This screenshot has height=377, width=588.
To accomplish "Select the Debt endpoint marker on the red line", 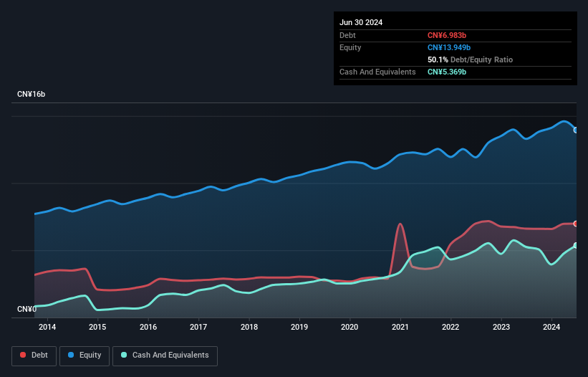I will [576, 224].
